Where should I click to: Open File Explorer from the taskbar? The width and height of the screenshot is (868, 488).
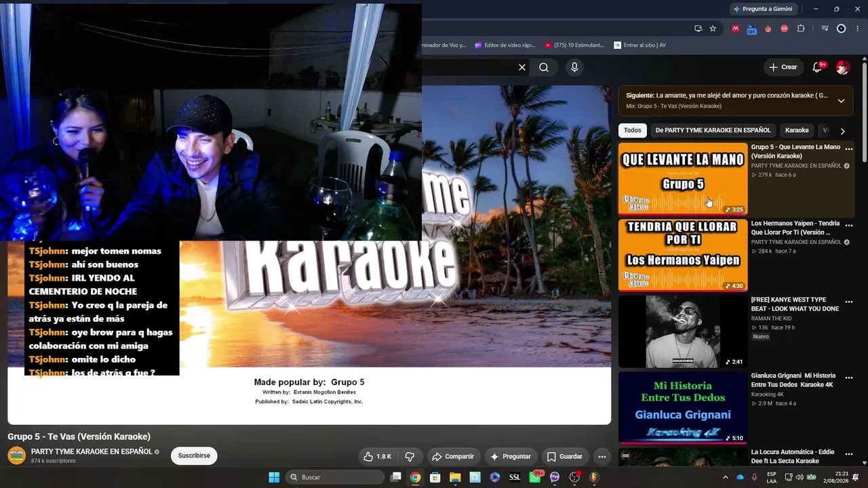coord(455,477)
